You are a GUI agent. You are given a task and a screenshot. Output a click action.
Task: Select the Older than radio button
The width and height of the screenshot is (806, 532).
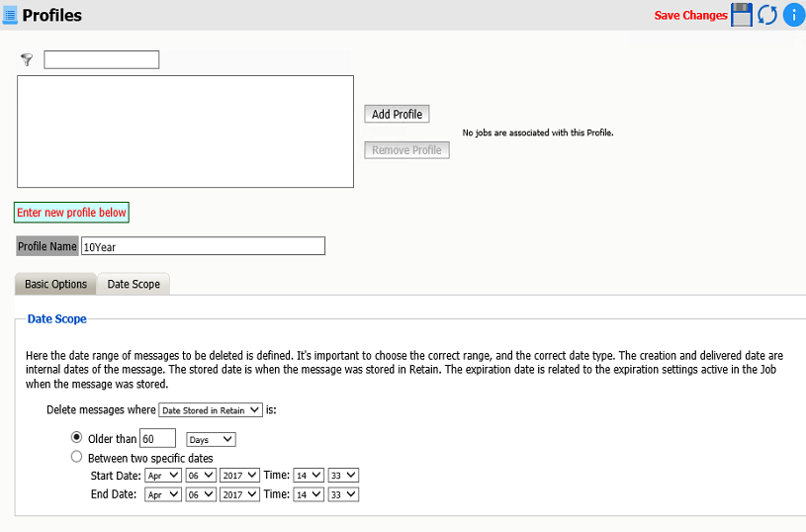point(76,437)
